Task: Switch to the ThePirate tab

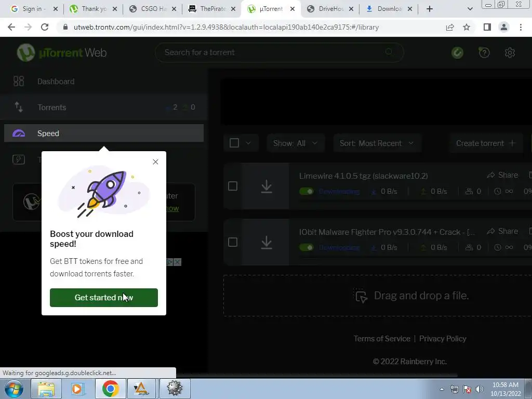Action: (212, 9)
